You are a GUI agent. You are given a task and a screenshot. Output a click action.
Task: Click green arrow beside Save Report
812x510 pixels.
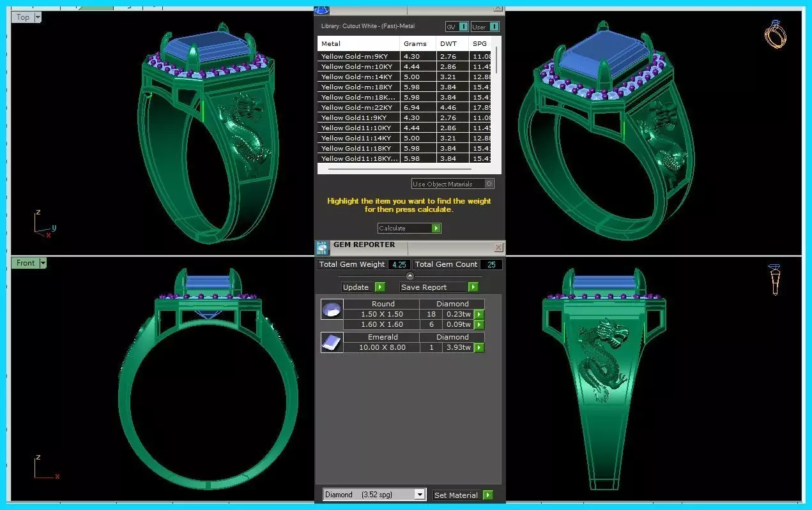tap(473, 287)
